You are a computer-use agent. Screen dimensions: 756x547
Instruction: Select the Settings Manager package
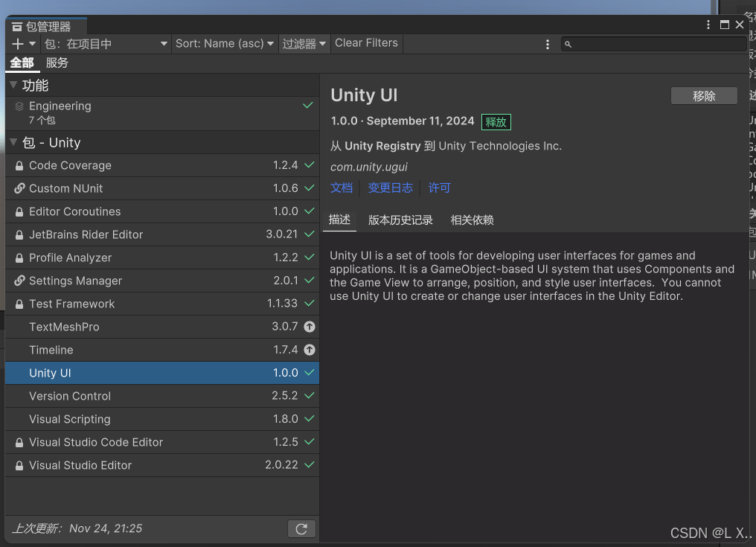click(162, 281)
